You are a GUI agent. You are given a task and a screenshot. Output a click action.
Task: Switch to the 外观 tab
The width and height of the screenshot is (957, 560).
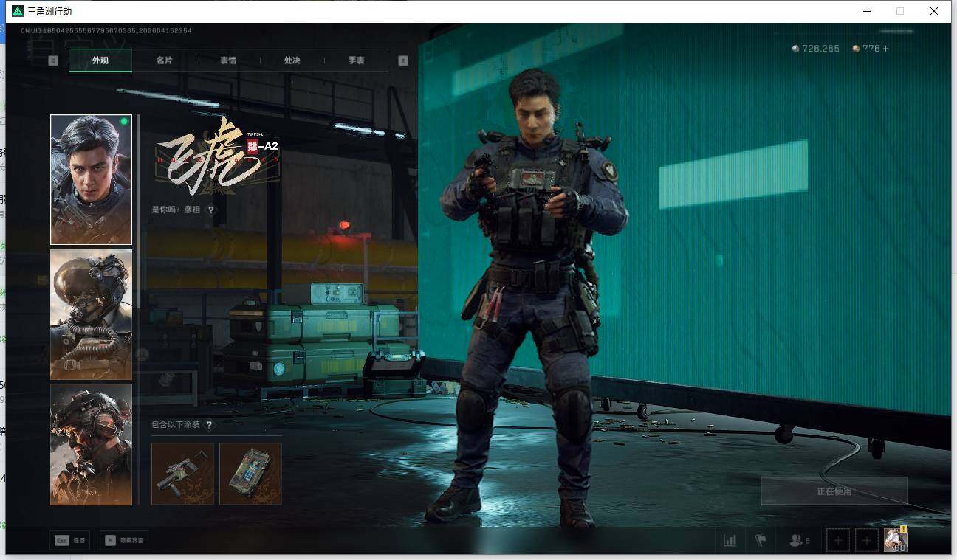tap(100, 61)
